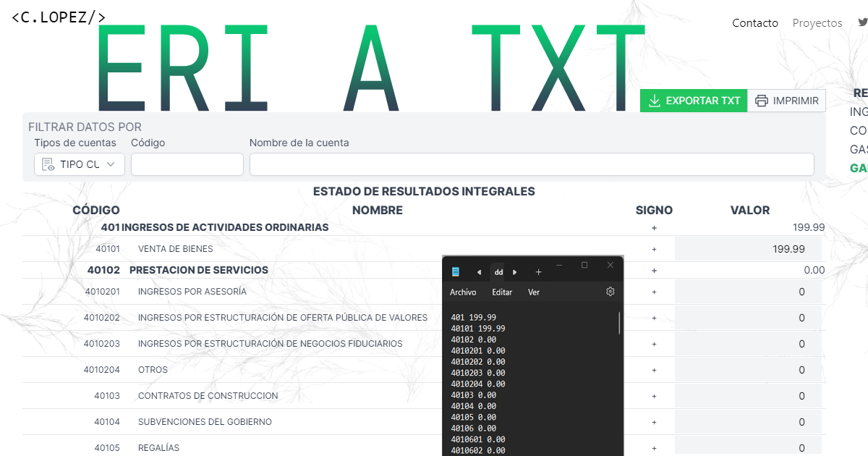Open the Proyectos navigation link

coord(817,22)
